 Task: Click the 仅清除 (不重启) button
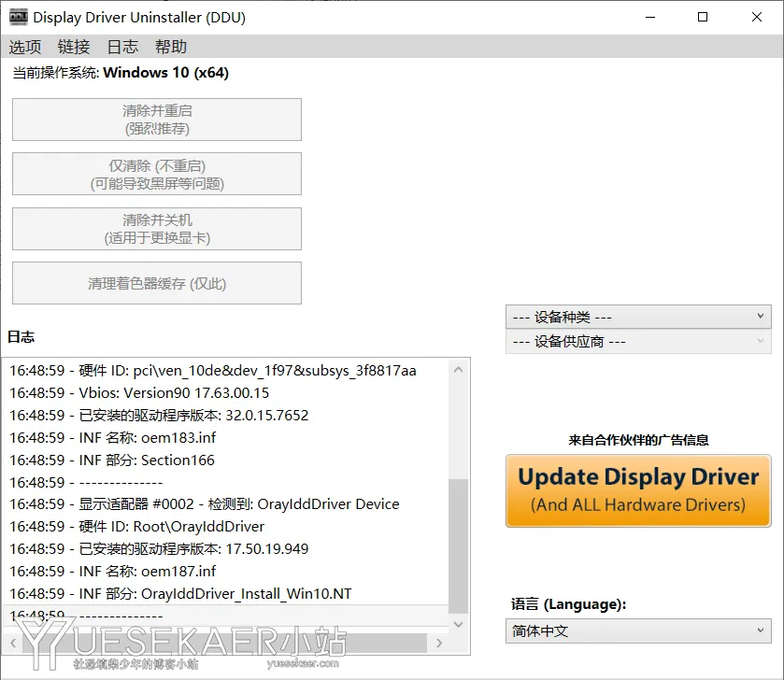pyautogui.click(x=157, y=174)
